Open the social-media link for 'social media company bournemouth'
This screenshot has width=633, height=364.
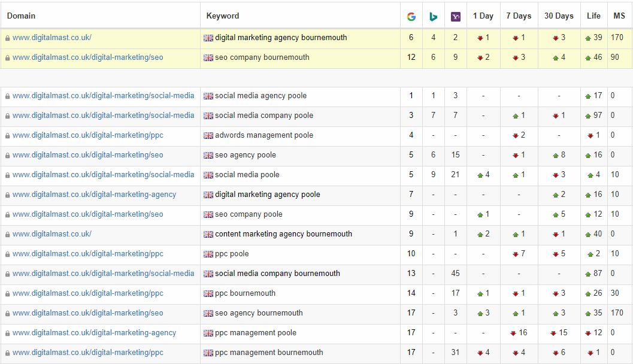(104, 274)
